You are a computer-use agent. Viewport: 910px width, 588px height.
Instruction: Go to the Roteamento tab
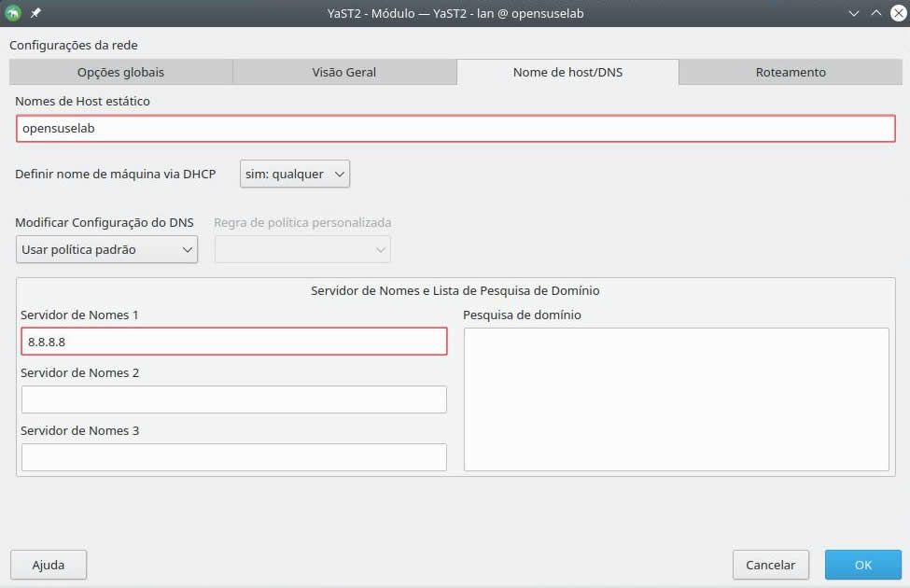(791, 72)
